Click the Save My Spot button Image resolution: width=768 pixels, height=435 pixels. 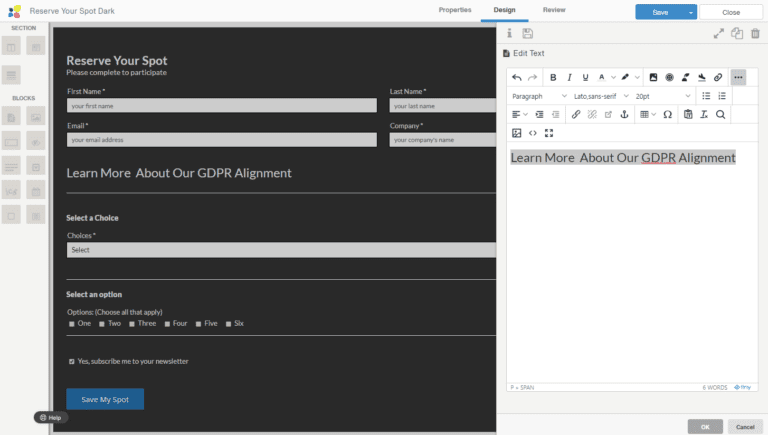click(105, 399)
